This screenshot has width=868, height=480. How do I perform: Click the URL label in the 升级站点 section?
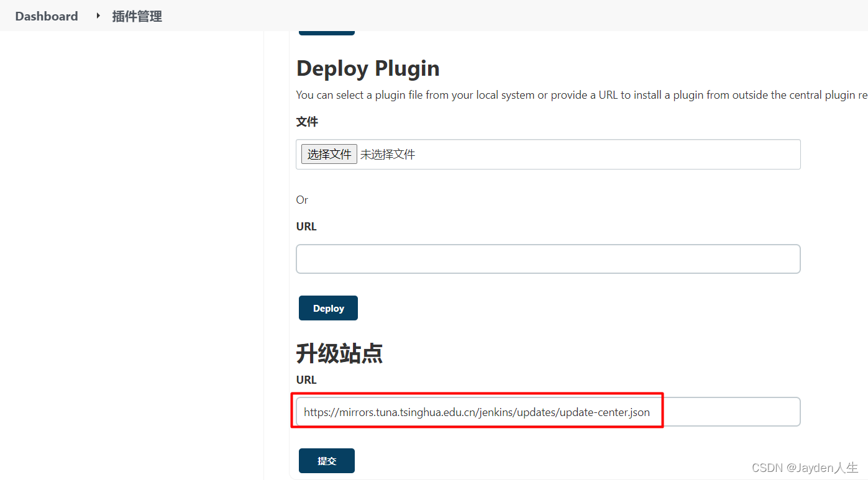pyautogui.click(x=306, y=379)
